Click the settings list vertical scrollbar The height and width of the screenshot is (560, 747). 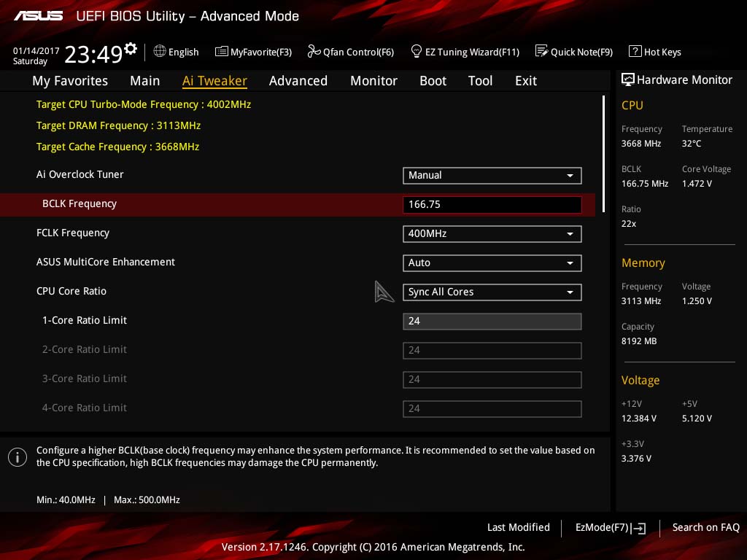pos(603,154)
